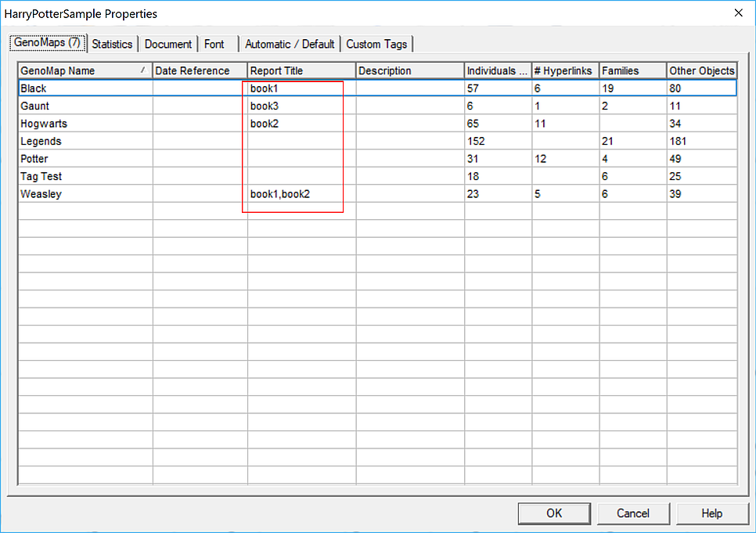Sort by the Families column header
This screenshot has width=756, height=533.
pos(632,70)
